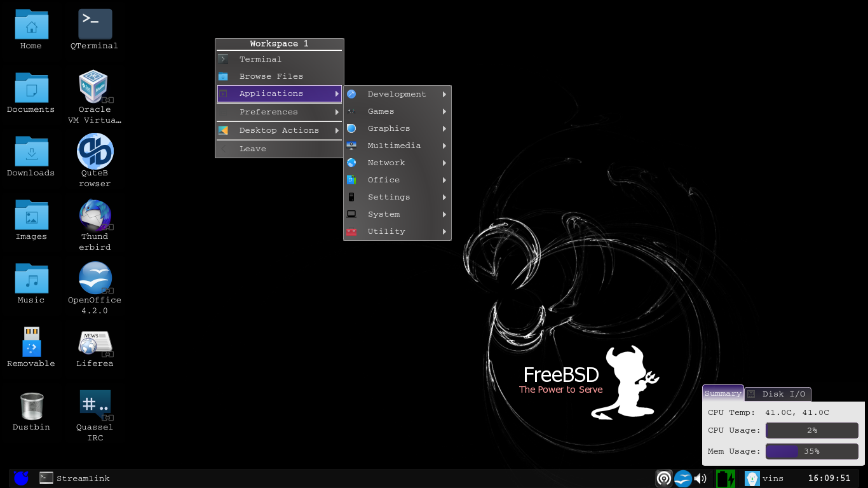Click the Network globe icon
Screen dimensions: 868x488
pyautogui.click(x=351, y=163)
